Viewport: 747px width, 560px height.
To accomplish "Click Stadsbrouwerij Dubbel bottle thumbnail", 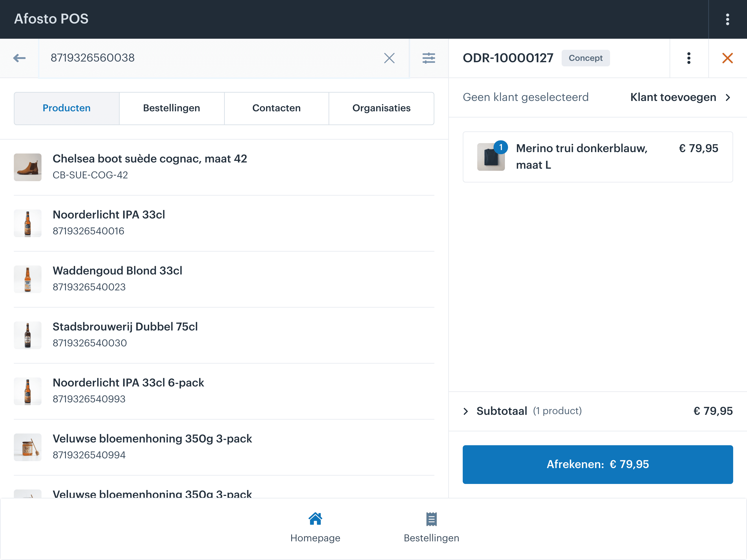I will point(28,336).
